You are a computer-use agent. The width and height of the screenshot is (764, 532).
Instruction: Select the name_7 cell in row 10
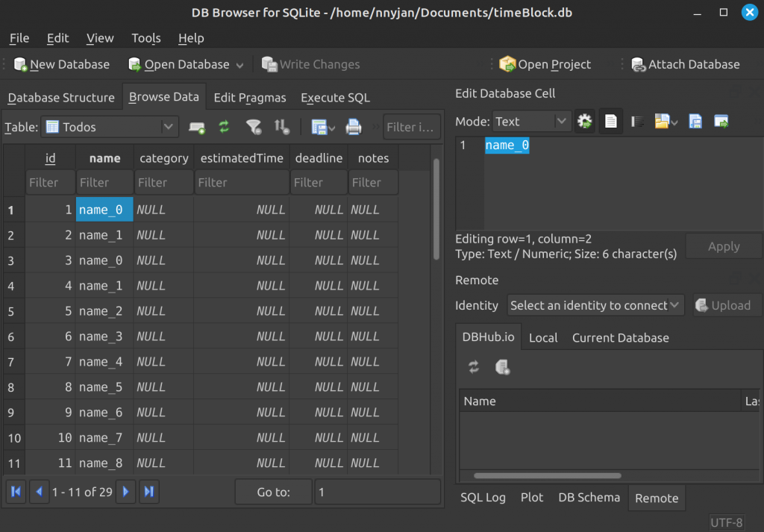pos(104,437)
